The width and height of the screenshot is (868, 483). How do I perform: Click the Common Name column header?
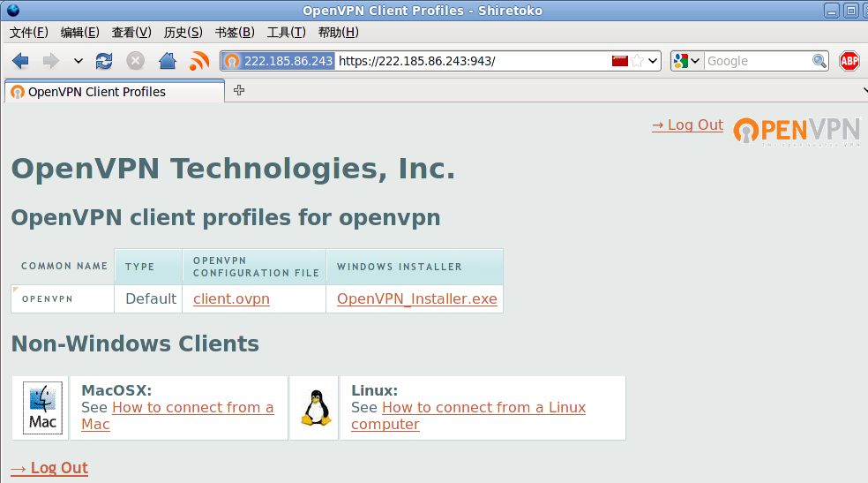[64, 267]
